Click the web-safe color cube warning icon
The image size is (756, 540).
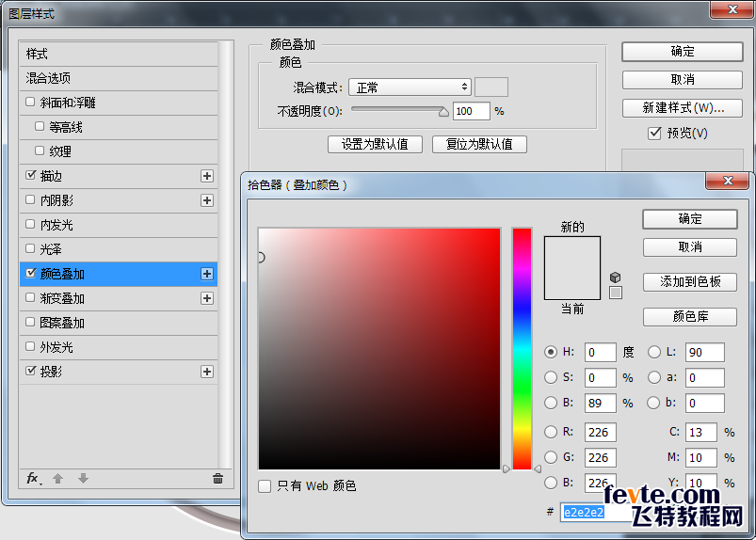pyautogui.click(x=615, y=278)
